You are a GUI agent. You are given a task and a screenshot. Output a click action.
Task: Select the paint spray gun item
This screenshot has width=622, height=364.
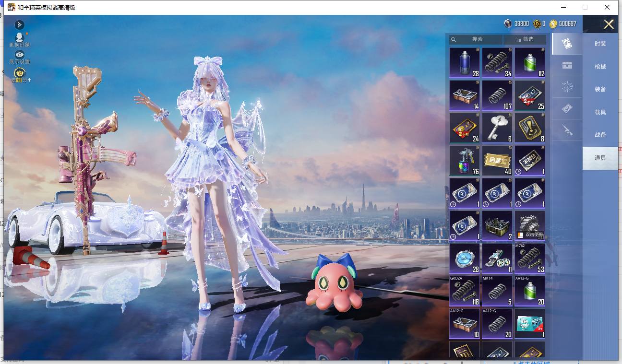[x=465, y=161]
